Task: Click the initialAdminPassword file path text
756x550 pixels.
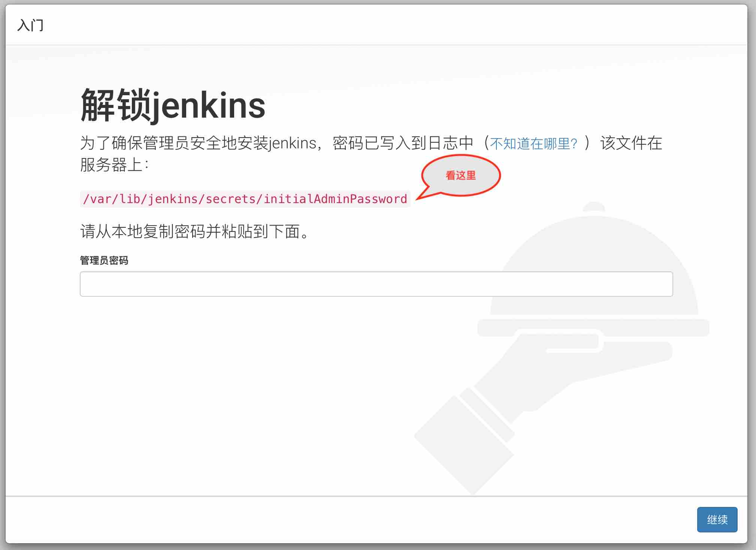Action: click(245, 199)
